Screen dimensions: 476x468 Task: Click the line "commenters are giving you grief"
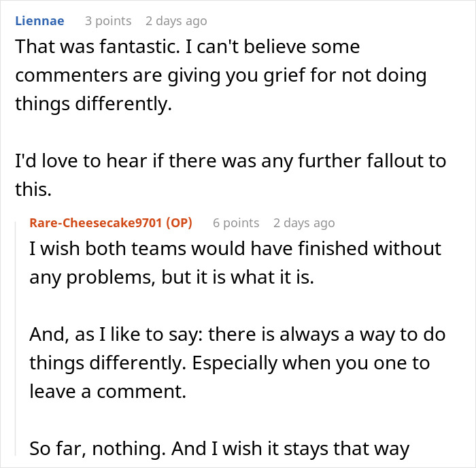point(221,75)
